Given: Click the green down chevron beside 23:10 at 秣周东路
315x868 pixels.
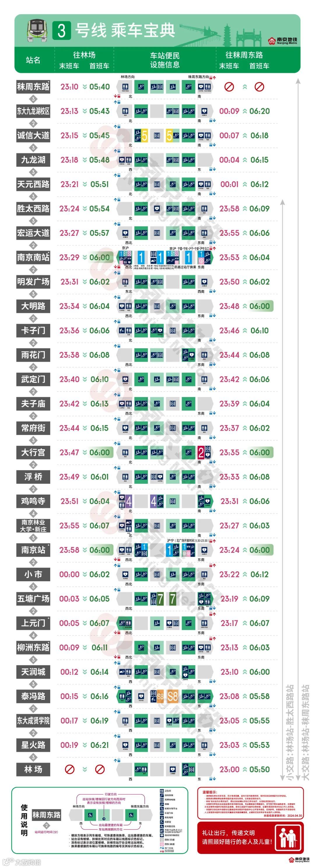Looking at the screenshot, I should click(85, 87).
